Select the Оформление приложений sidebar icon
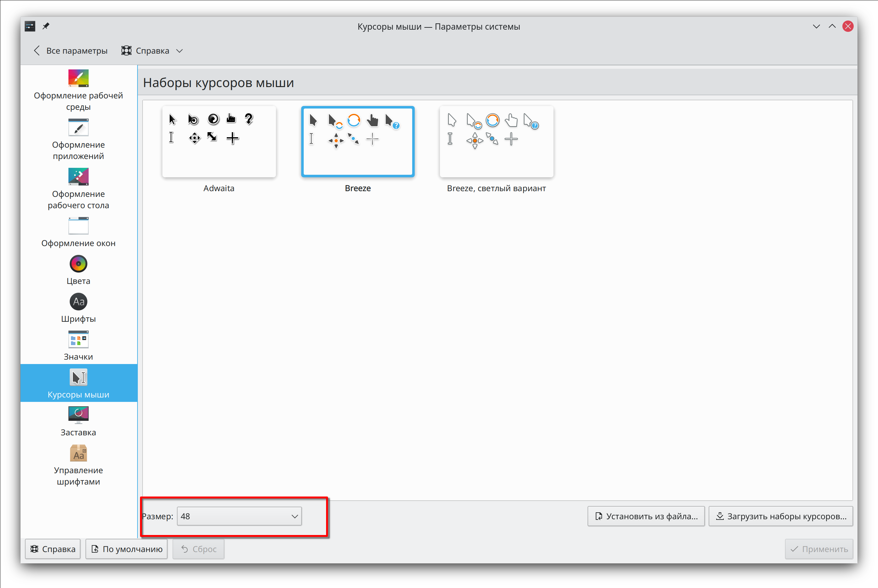Screen dimensions: 878x588 [78, 127]
